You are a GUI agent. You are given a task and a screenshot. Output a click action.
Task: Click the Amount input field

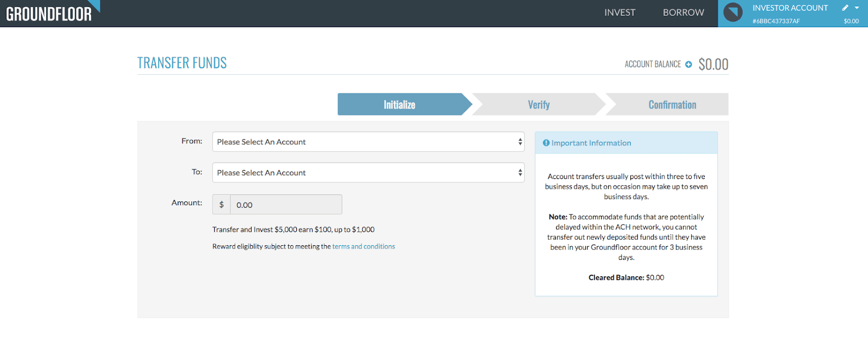pos(286,205)
